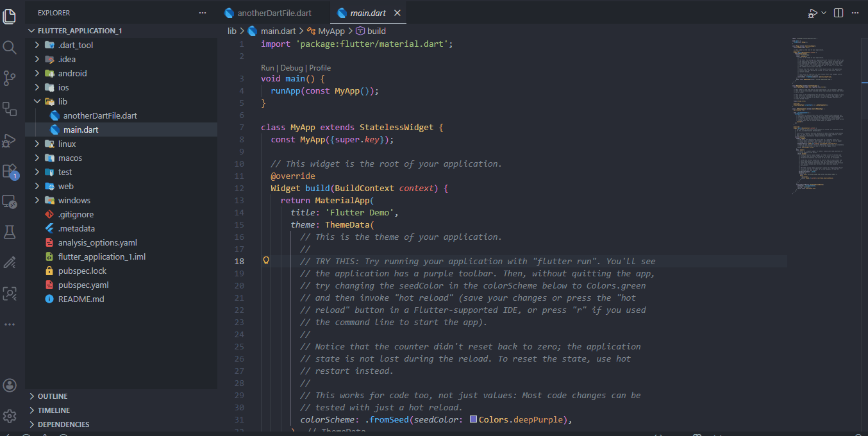Select the main.dart editor tab
The height and width of the screenshot is (436, 868).
368,13
